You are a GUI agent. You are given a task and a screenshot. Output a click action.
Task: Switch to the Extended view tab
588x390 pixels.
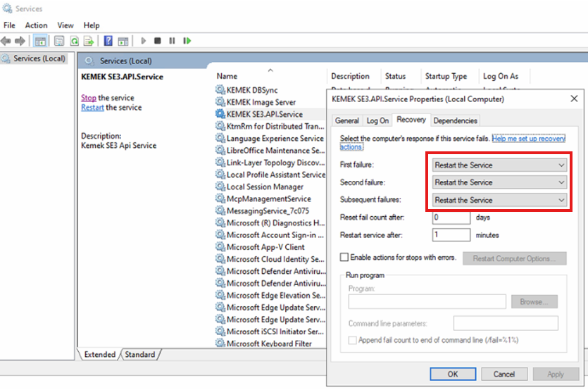[100, 354]
